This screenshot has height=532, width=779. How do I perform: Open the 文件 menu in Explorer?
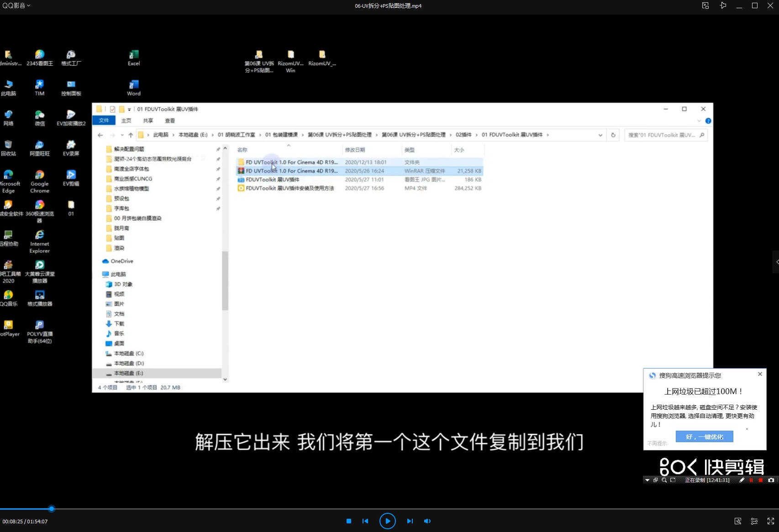point(104,121)
